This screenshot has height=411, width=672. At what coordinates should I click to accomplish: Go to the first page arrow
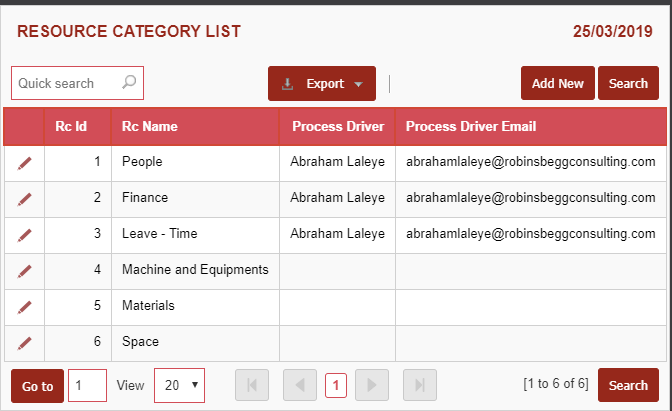(252, 385)
